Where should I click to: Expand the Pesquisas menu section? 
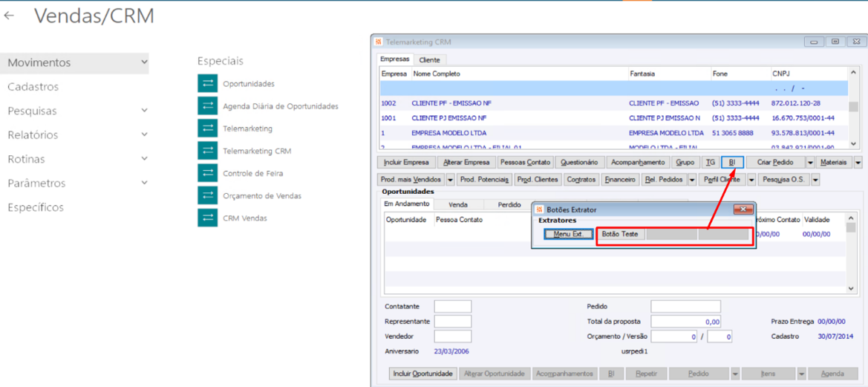144,111
